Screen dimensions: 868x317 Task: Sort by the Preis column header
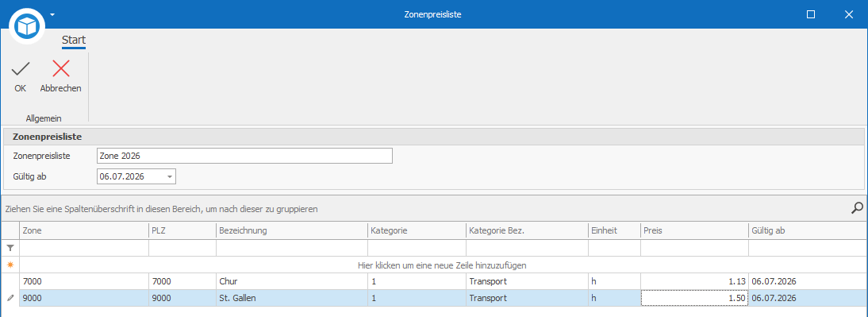(x=695, y=230)
